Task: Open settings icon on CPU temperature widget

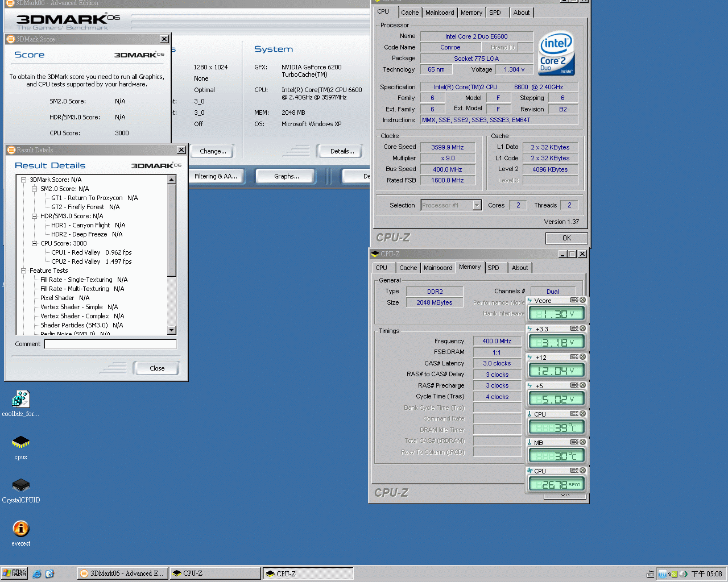Action: pos(574,414)
